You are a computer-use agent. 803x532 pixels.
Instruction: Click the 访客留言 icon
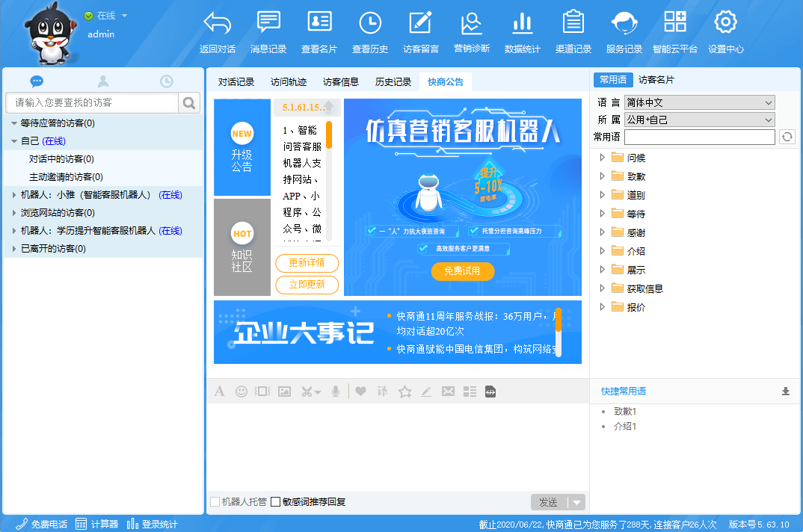pyautogui.click(x=420, y=32)
